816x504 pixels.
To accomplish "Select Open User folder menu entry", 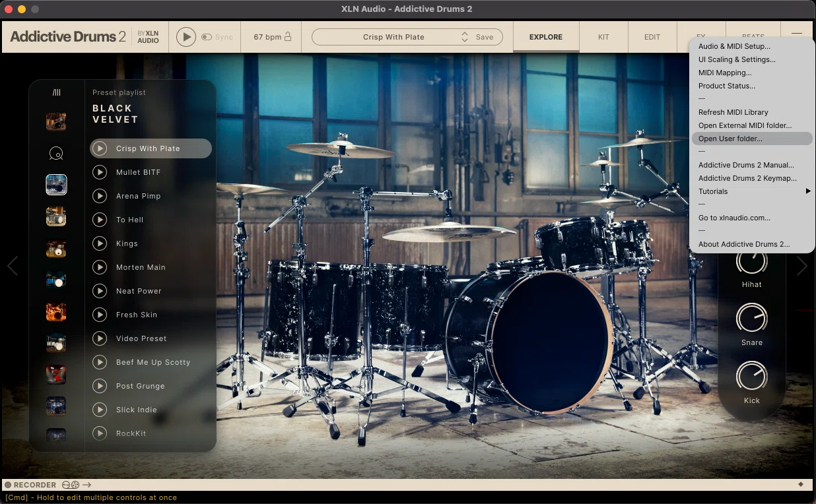I will (751, 139).
